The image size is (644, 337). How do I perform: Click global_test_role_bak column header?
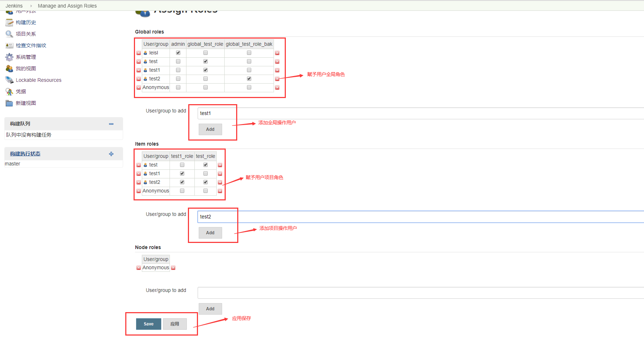pyautogui.click(x=249, y=44)
